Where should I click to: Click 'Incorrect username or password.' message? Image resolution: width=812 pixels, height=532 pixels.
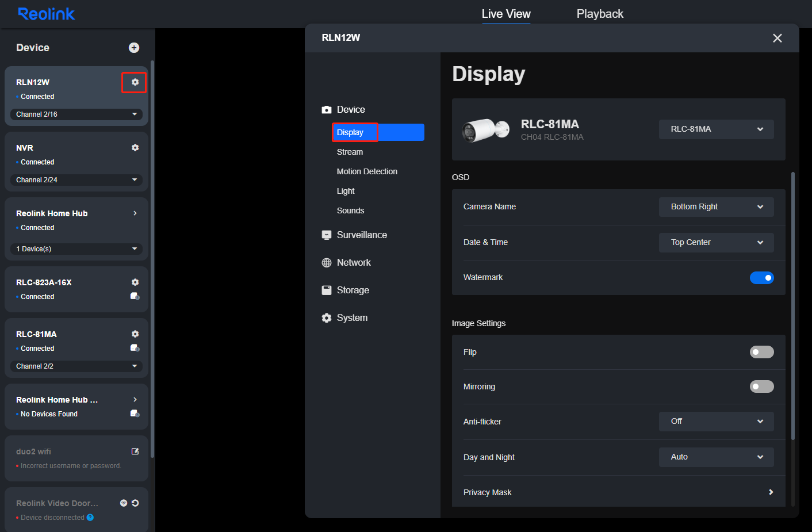(71, 466)
